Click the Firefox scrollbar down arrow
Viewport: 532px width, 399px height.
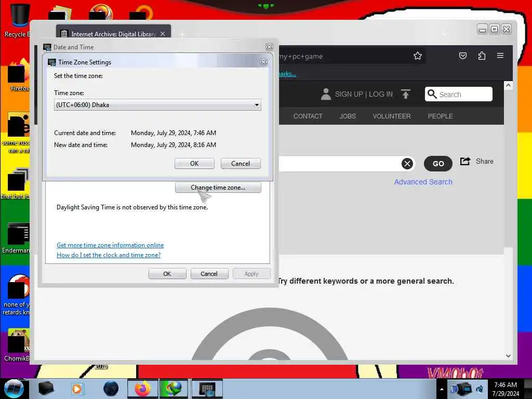coord(508,356)
